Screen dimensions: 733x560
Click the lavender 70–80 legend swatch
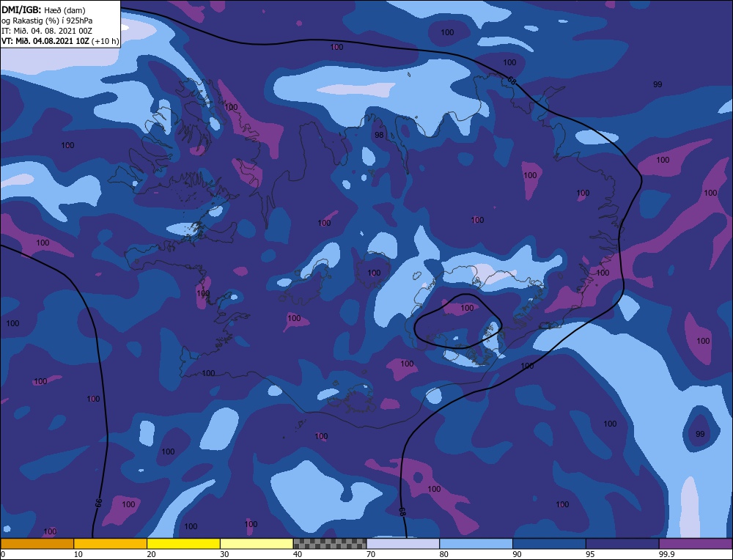point(403,543)
